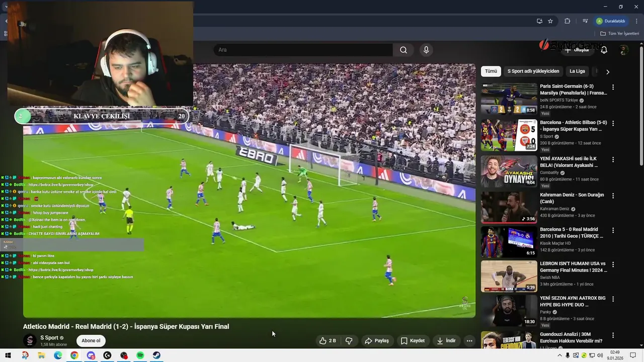The image size is (644, 362).
Task: Click the YouTube search magnifier button
Action: coord(404,50)
